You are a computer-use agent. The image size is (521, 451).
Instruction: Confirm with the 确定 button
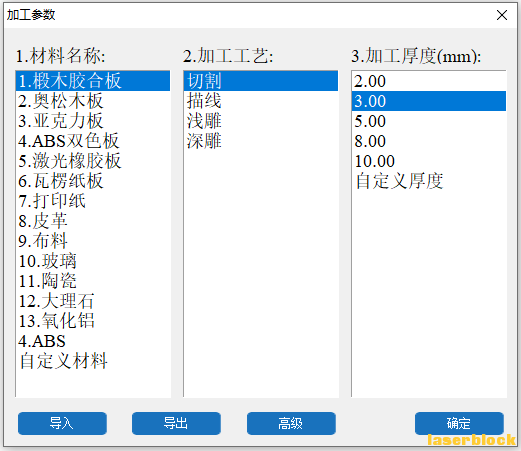(x=459, y=423)
